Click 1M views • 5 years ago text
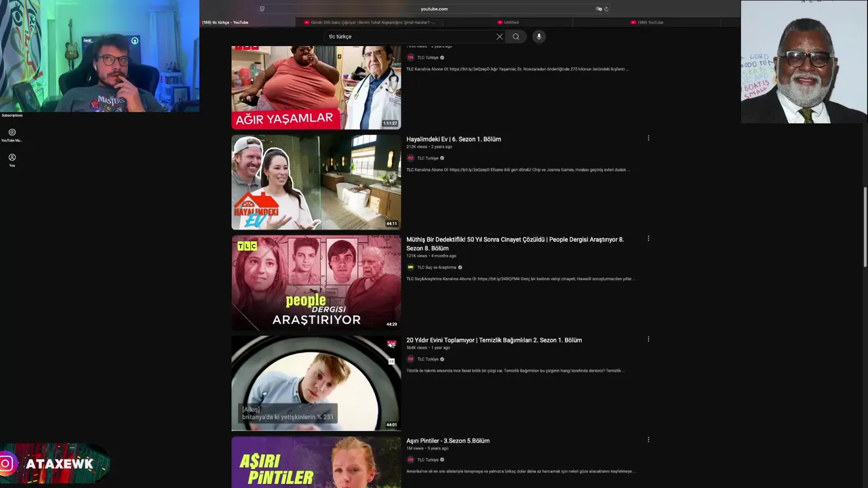 point(427,448)
